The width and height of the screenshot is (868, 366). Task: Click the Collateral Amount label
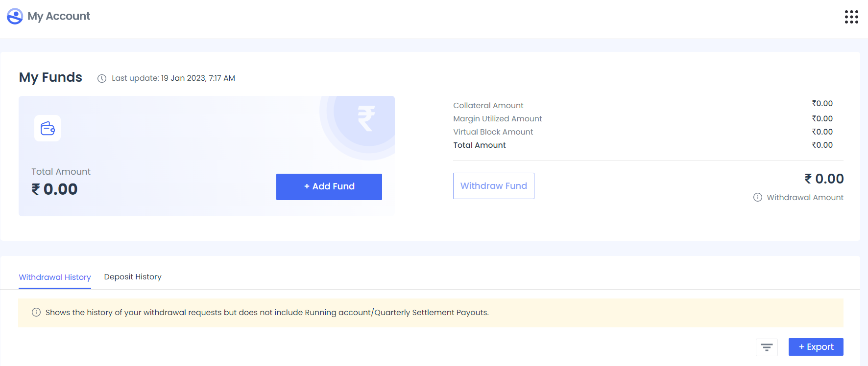(488, 105)
